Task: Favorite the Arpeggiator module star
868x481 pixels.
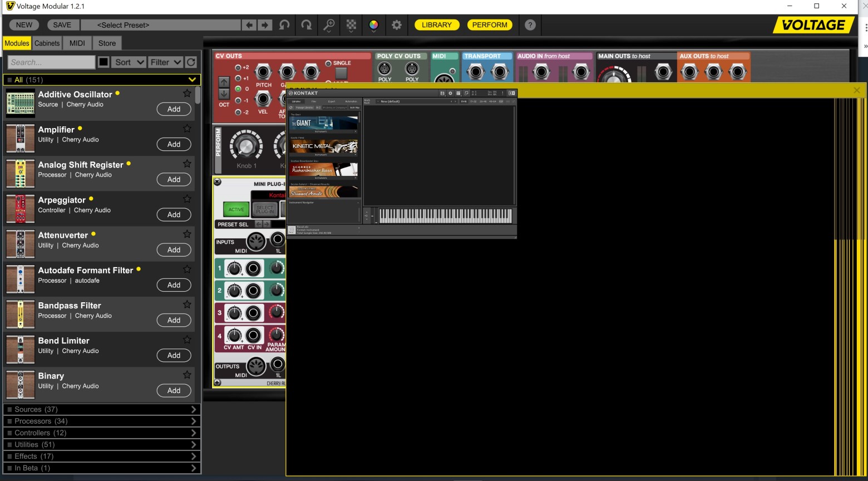Action: coord(187,199)
